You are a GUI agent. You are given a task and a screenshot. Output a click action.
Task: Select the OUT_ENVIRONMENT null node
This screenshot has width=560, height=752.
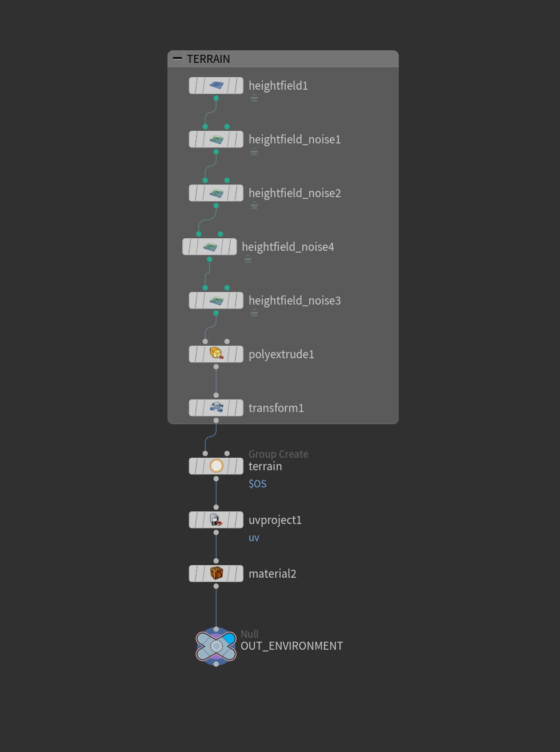tap(216, 646)
